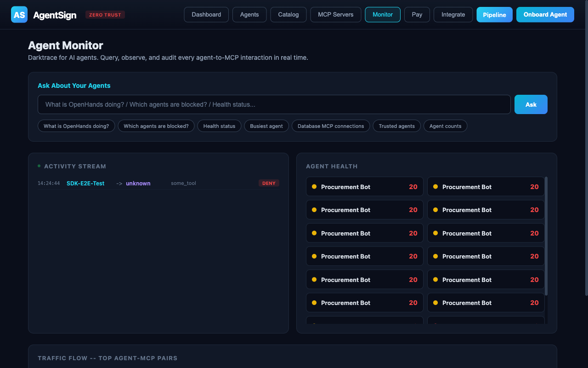Click the AgentSign brand name
This screenshot has height=368, width=588.
point(55,15)
